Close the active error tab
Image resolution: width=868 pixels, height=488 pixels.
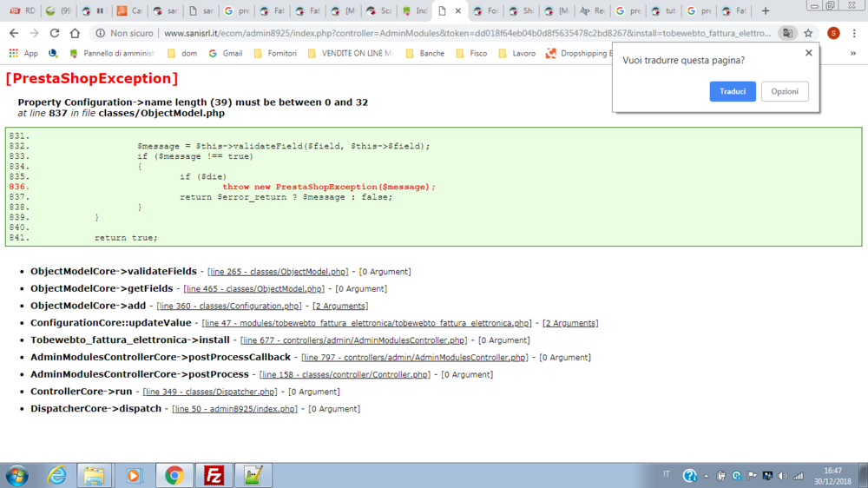click(x=457, y=10)
